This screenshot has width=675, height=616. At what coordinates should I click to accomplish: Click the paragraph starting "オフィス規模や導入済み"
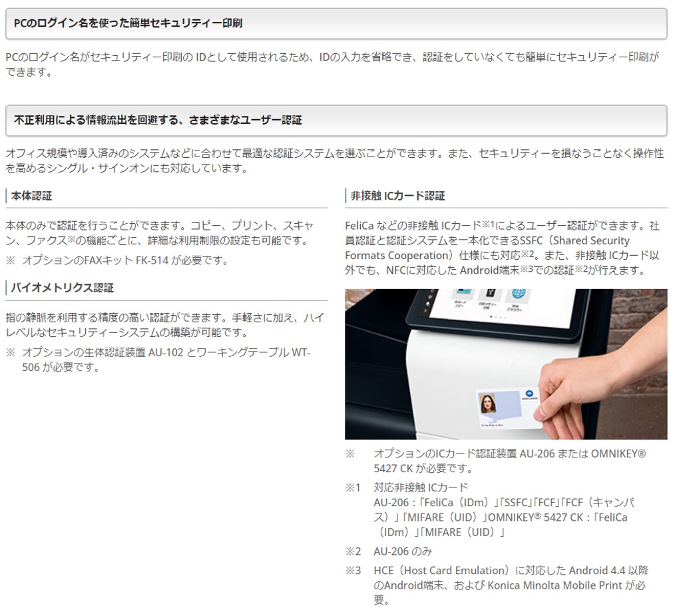(334, 160)
